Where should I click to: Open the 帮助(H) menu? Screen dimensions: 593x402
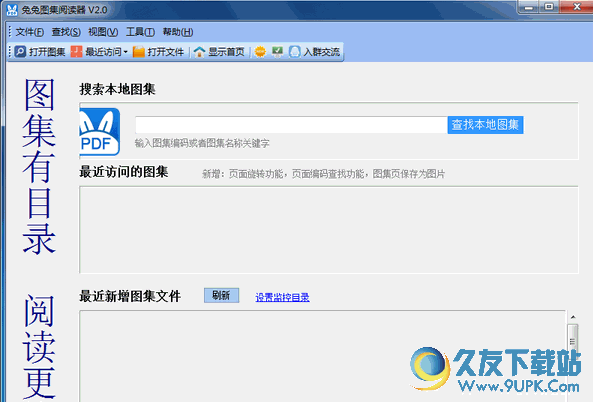click(178, 32)
